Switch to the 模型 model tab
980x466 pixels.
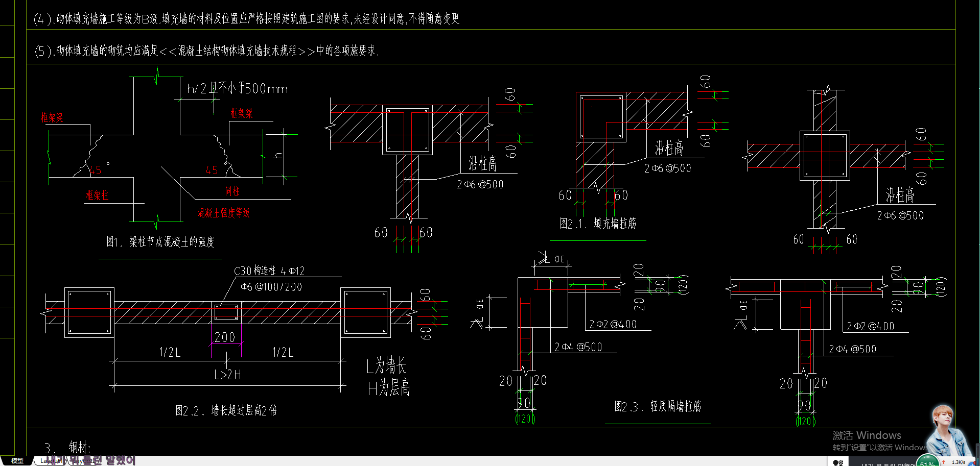point(17,461)
